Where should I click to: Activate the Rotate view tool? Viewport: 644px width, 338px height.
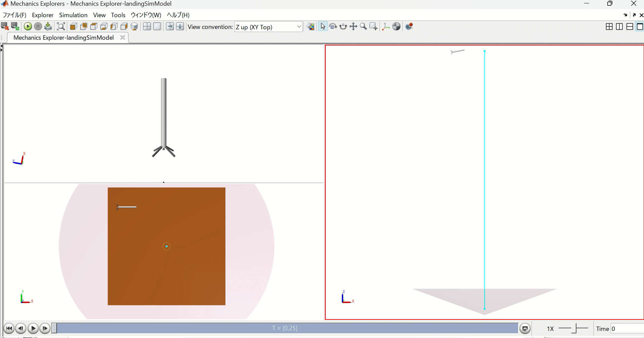(333, 27)
